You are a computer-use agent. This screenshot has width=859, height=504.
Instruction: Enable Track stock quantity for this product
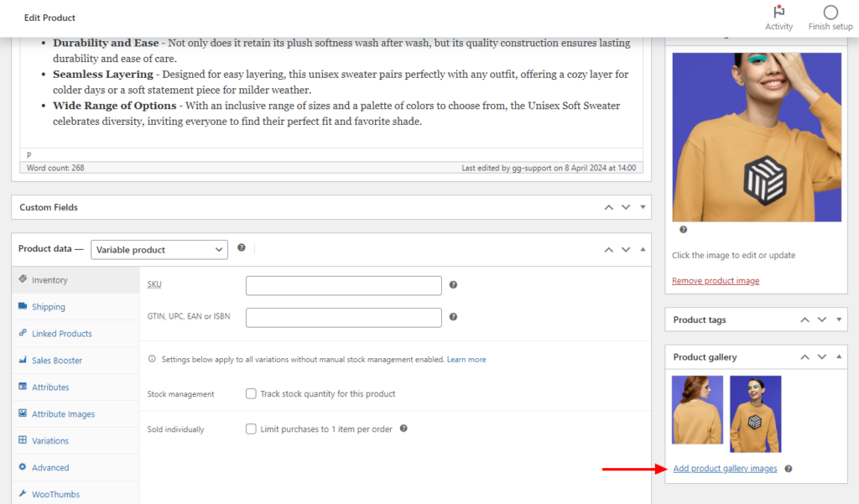point(249,393)
